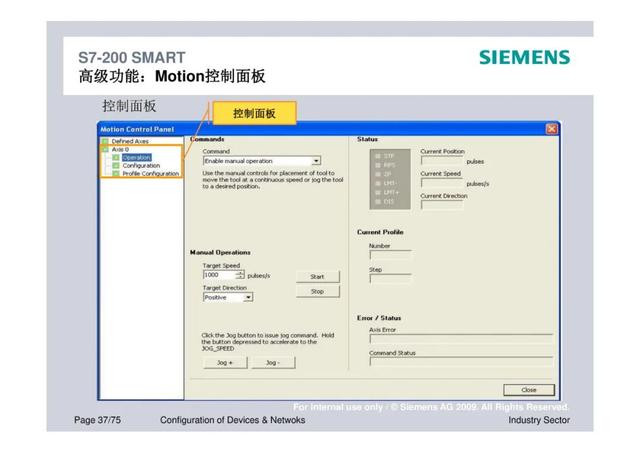Viewport: 640px width, 452px height.
Task: Click the Close button at the bottom
Action: [x=529, y=390]
